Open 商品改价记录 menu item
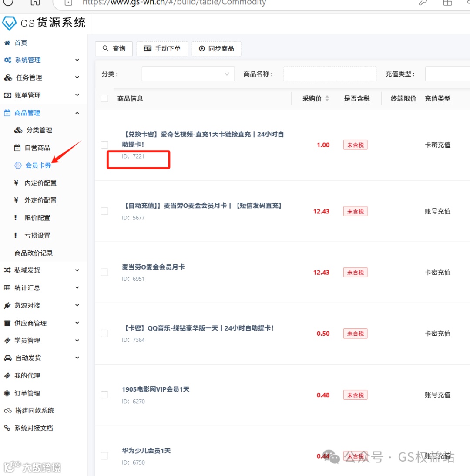Viewport: 470px width, 476px height. click(34, 253)
